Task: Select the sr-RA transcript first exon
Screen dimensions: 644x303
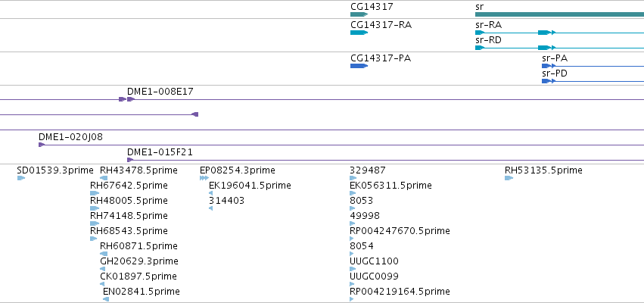Action: (x=480, y=33)
